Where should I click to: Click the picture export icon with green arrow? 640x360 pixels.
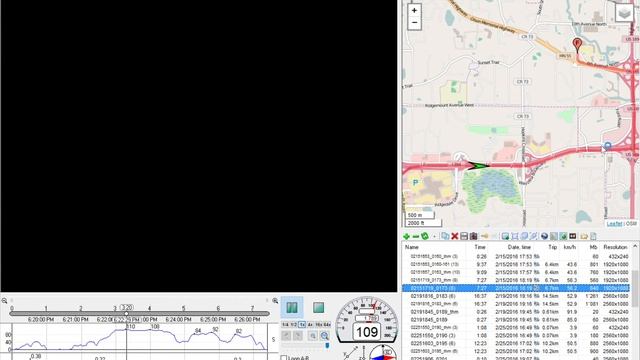point(505,236)
